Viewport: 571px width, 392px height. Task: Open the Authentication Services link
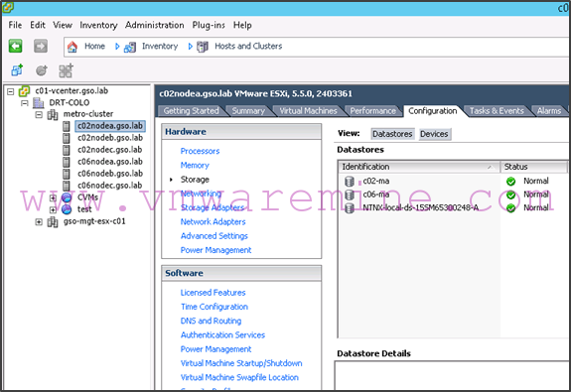pyautogui.click(x=222, y=335)
